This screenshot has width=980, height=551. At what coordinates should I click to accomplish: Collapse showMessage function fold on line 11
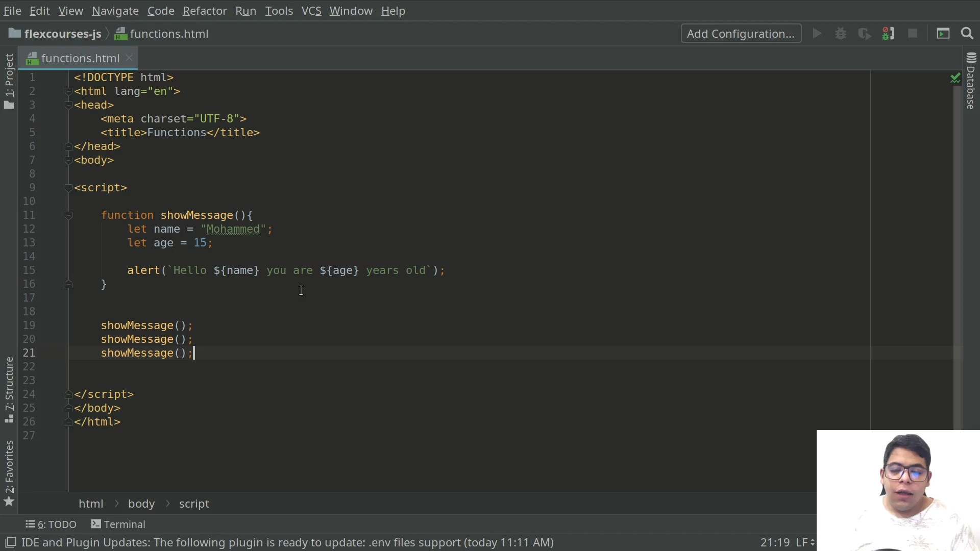(68, 216)
